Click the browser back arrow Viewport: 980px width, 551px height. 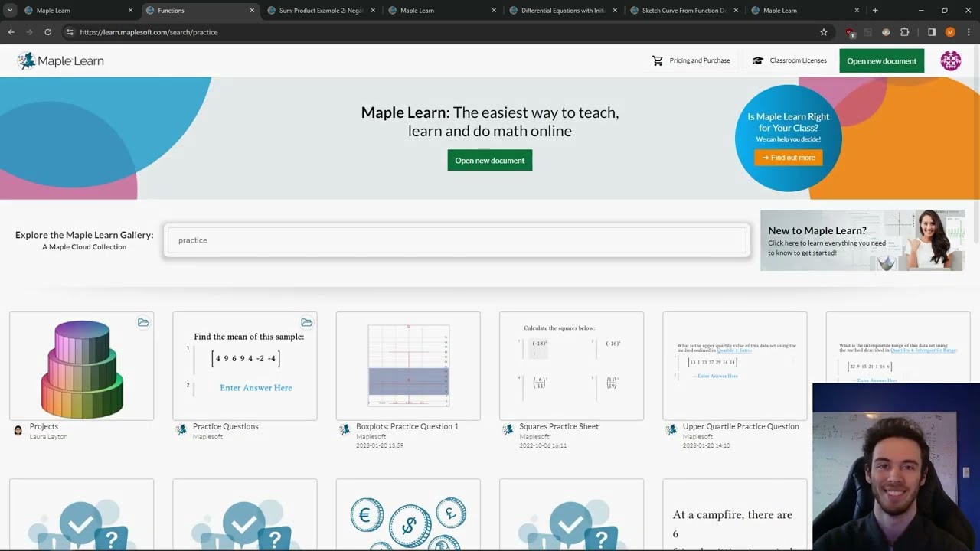(11, 32)
